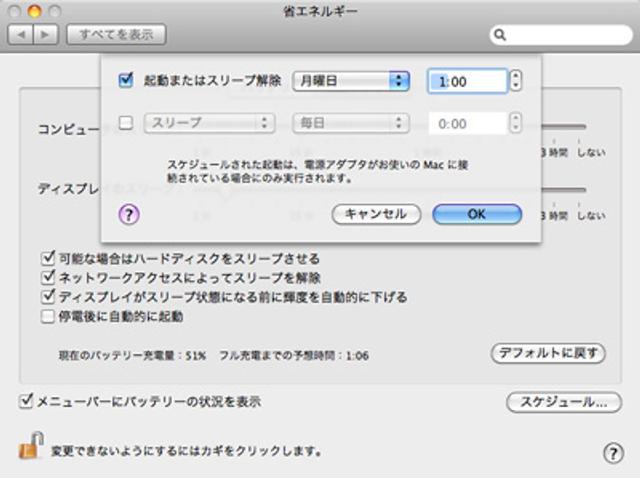Click the help button at bottom right
The image size is (640, 478).
coord(613,453)
